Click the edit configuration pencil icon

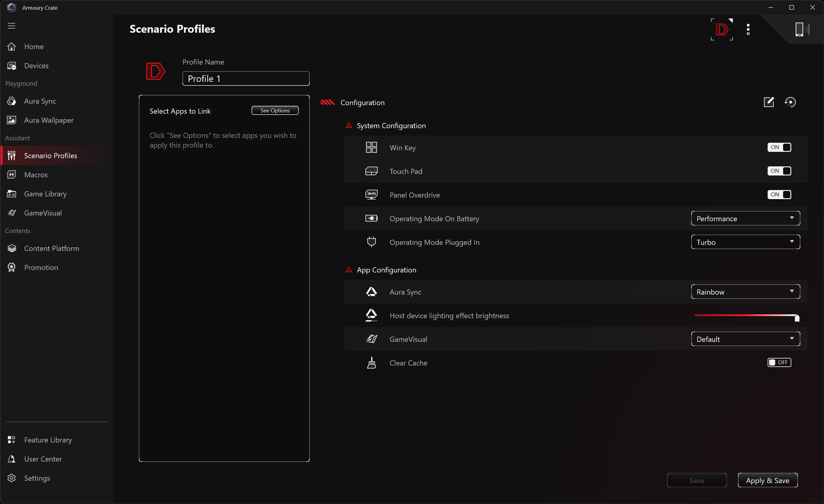coord(769,102)
